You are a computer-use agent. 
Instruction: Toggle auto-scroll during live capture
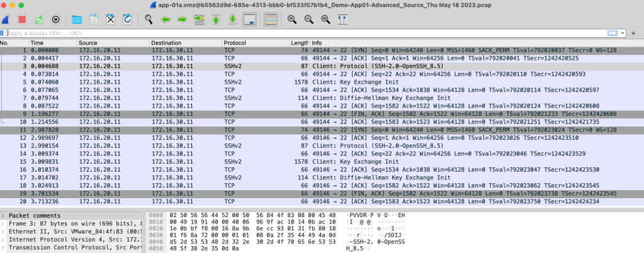249,20
